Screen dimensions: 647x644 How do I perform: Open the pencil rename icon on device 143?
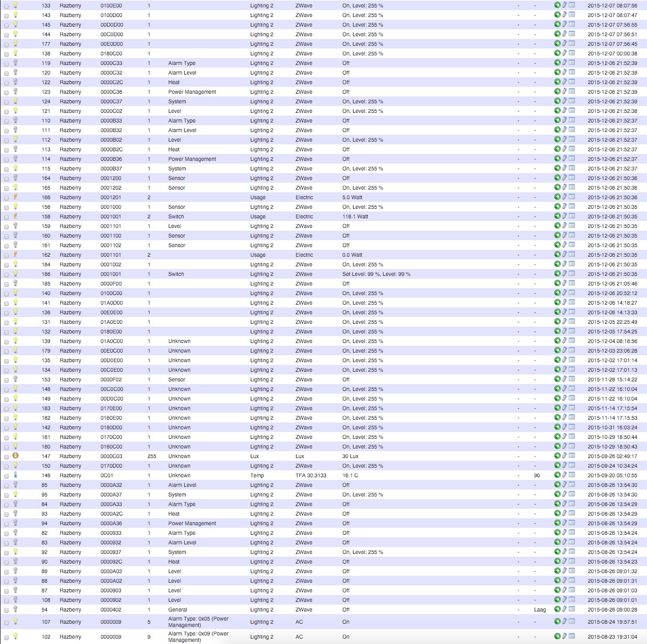tap(563, 15)
